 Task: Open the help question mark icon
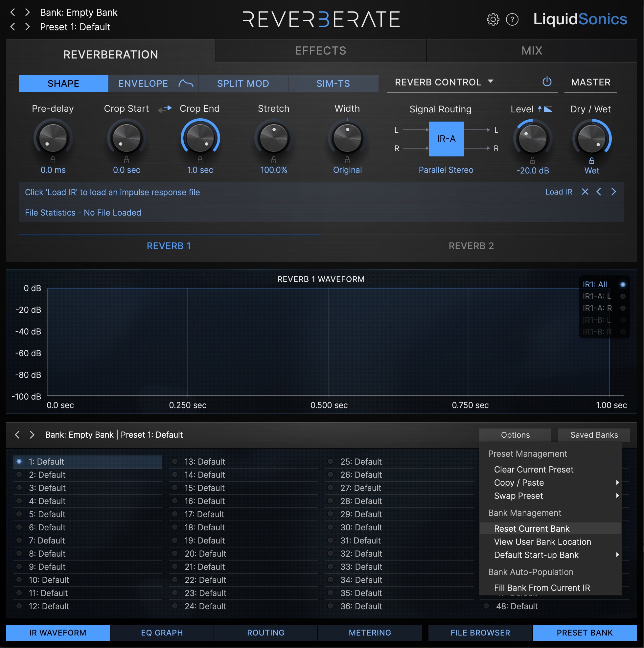512,19
